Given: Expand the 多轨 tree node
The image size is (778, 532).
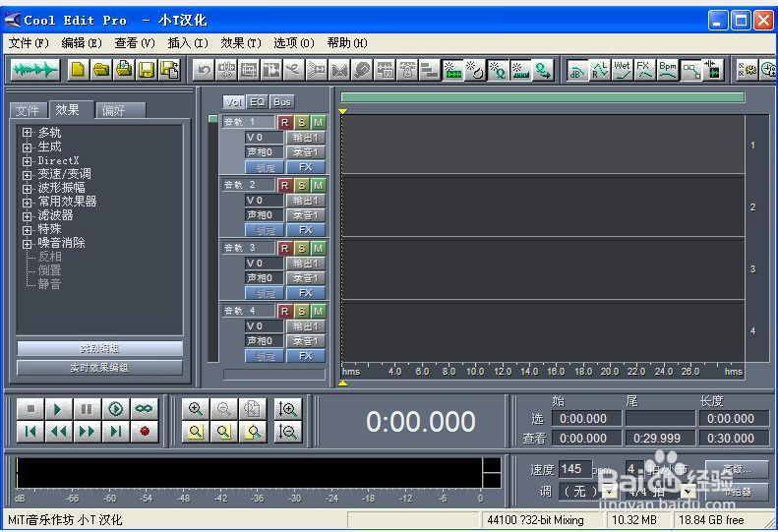Looking at the screenshot, I should click(x=27, y=133).
